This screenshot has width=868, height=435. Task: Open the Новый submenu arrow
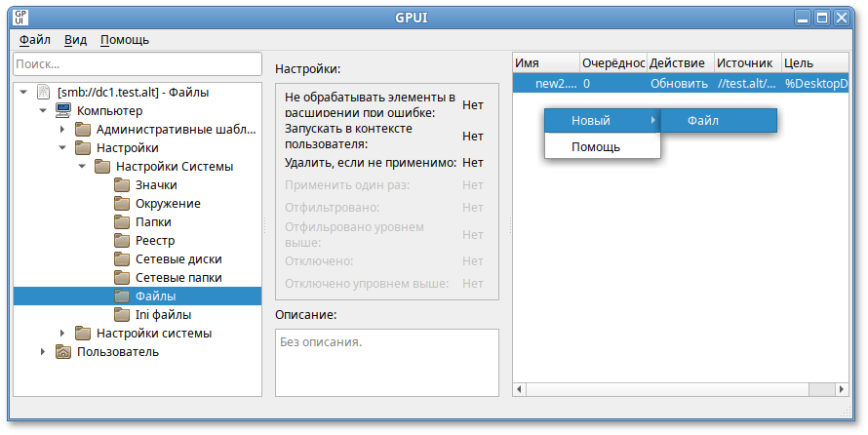(653, 120)
